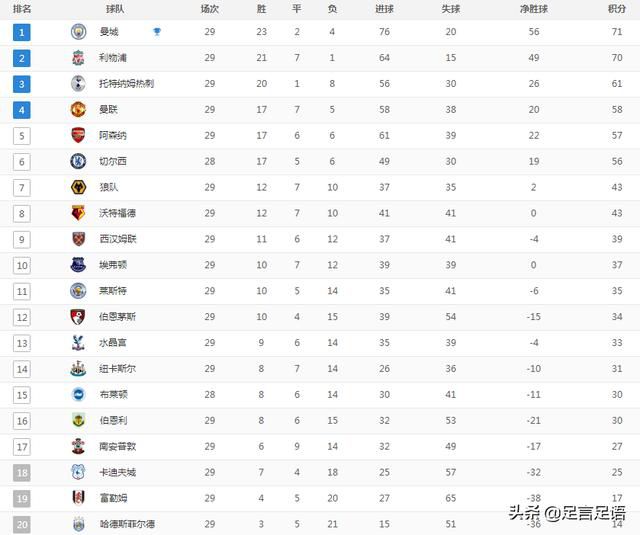Open the 莱斯特 team link
Screen dimensions: 640x535
112,291
